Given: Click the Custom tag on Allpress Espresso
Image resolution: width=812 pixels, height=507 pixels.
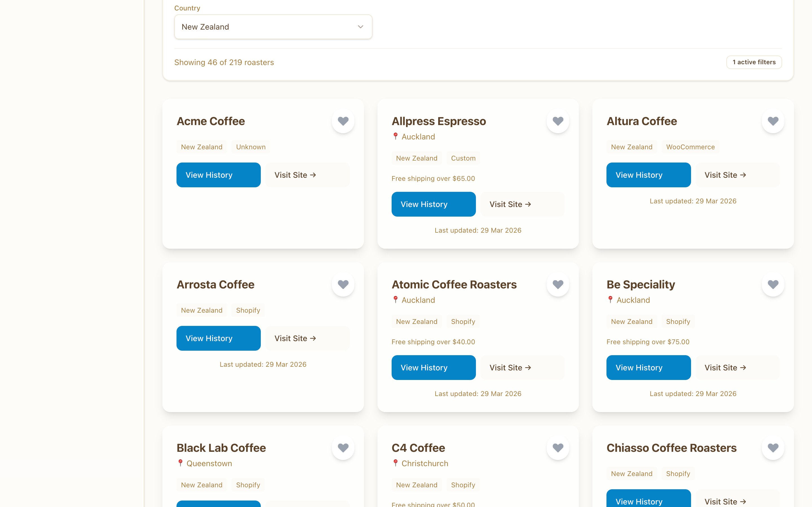Looking at the screenshot, I should 463,158.
